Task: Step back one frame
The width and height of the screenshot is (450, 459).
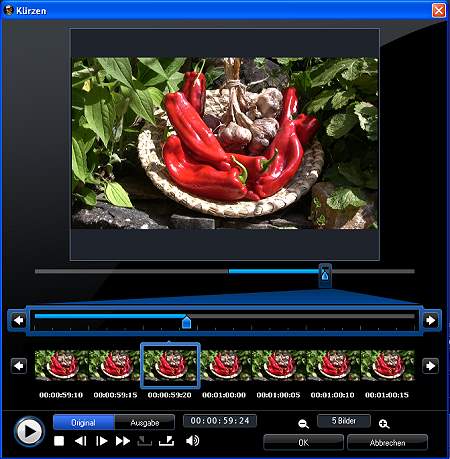Action: [x=81, y=441]
